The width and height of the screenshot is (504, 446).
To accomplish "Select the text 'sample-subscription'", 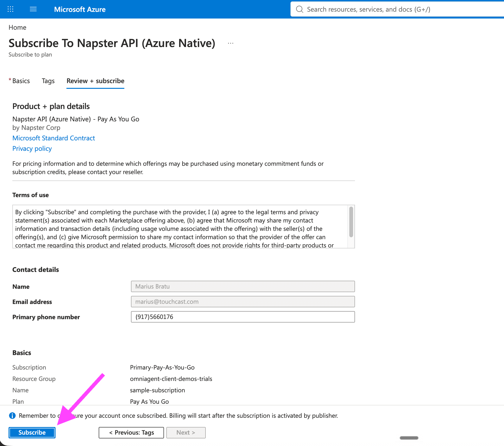I will point(158,390).
